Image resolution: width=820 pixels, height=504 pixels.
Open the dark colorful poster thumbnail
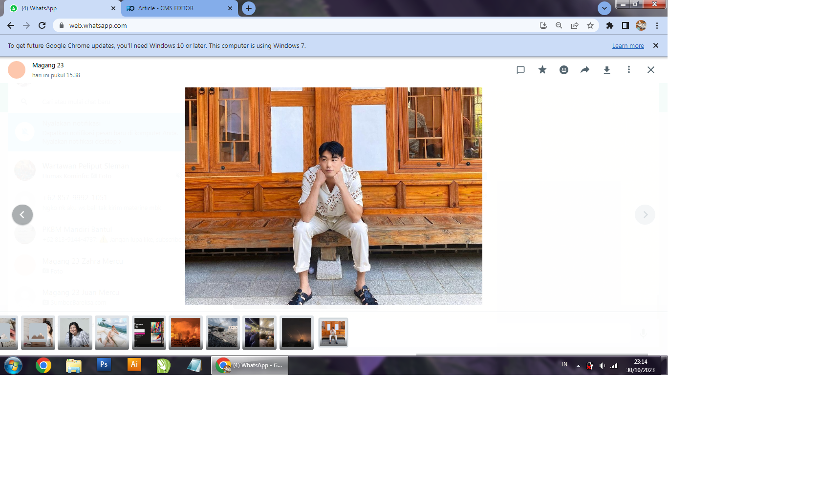pos(149,333)
